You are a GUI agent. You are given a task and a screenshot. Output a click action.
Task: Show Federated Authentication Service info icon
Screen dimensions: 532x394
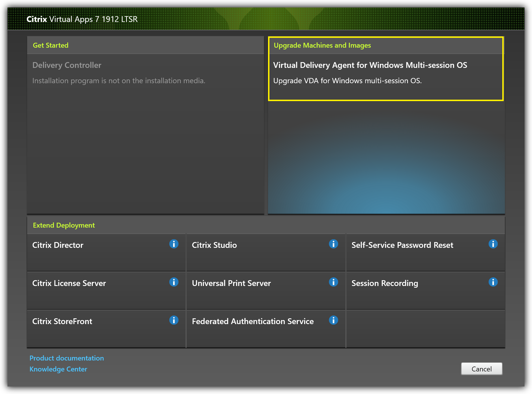(333, 320)
